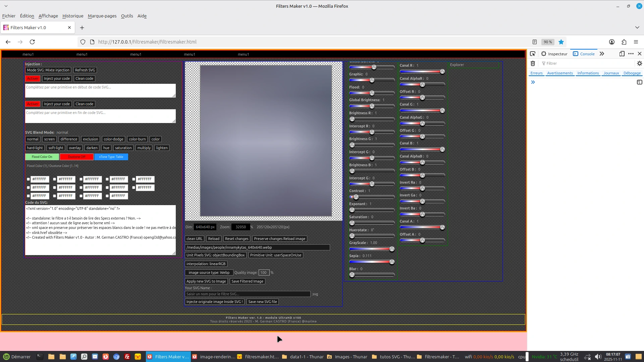Check the first #FFFFFF color checkbox
The width and height of the screenshot is (644, 362).
29,179
